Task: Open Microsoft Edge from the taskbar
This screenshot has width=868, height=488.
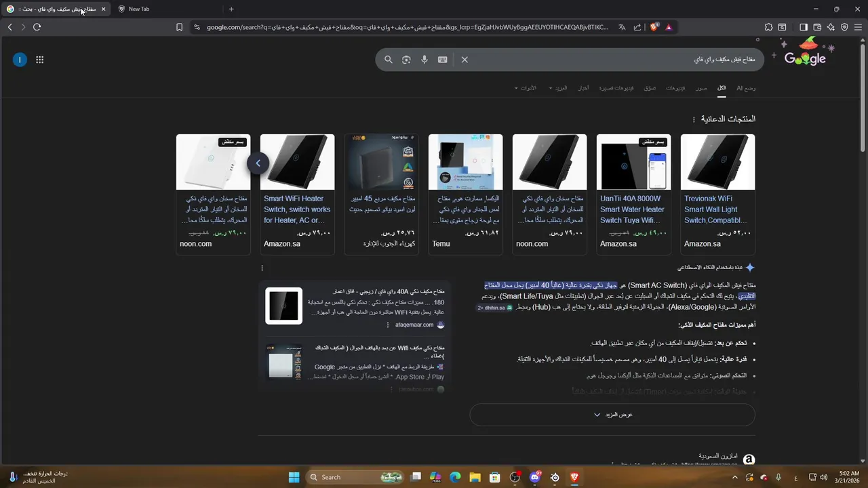Action: pos(455,477)
